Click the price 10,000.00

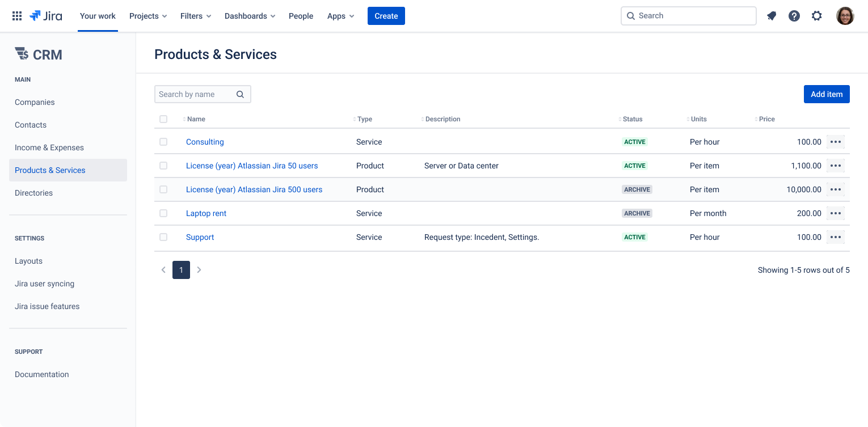tap(804, 189)
